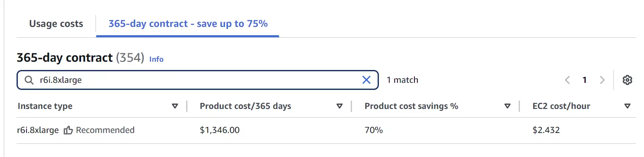Select the 365-day contract tab
The width and height of the screenshot is (644, 157).
pyautogui.click(x=188, y=24)
